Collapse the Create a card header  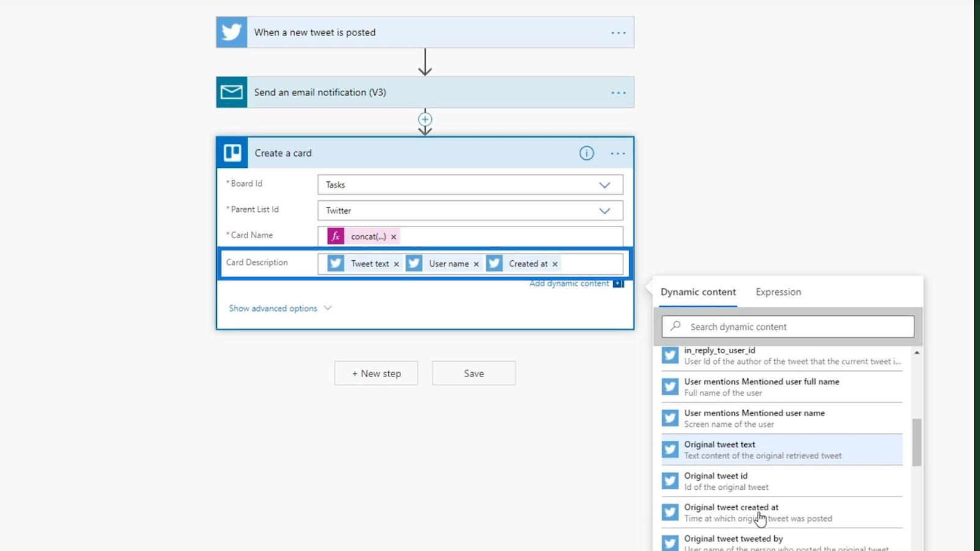(x=425, y=152)
